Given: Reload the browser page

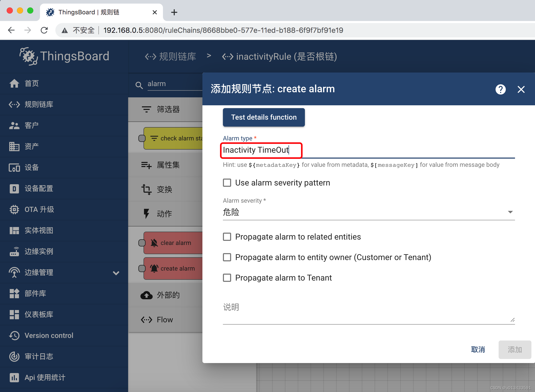Looking at the screenshot, I should [44, 30].
